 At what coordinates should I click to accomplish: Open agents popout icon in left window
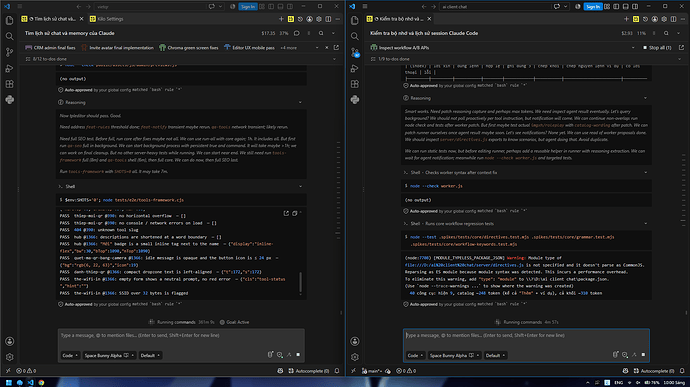pos(336,48)
